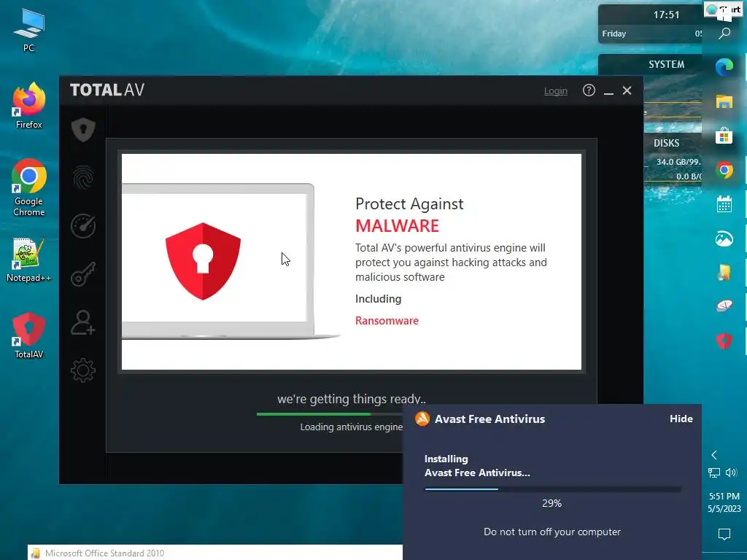Close the TotalAV window

pyautogui.click(x=627, y=90)
